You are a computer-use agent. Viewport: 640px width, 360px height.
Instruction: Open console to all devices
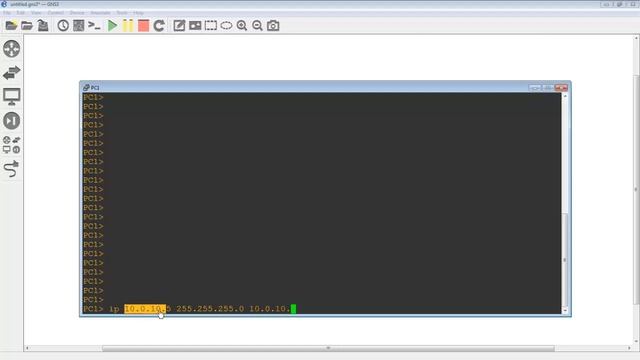click(x=94, y=26)
